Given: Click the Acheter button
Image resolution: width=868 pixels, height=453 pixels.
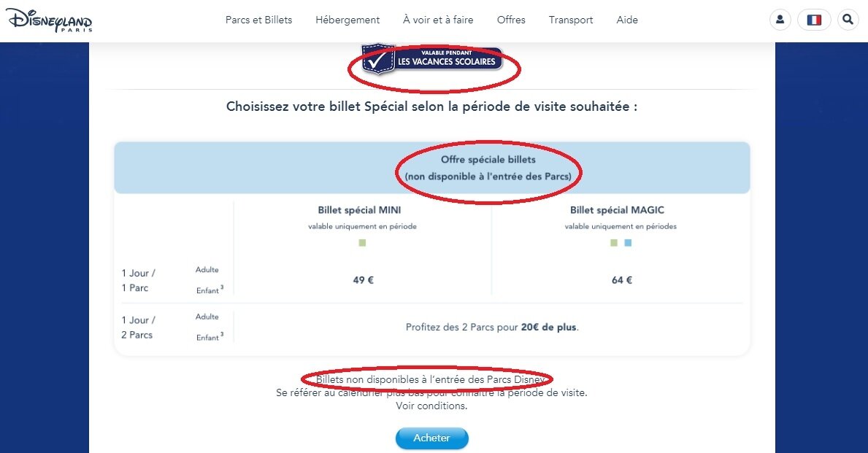Looking at the screenshot, I should [x=431, y=438].
